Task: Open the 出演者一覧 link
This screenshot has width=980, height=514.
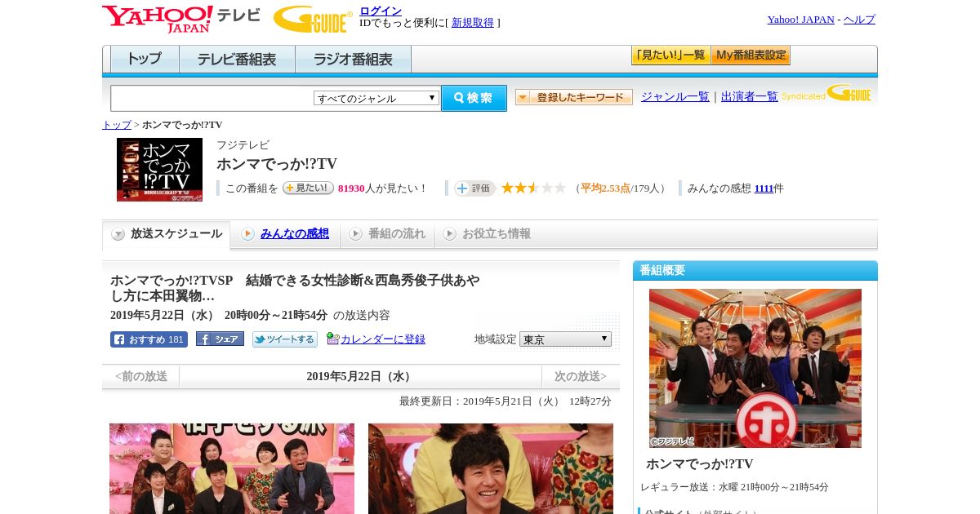Action: click(x=750, y=96)
